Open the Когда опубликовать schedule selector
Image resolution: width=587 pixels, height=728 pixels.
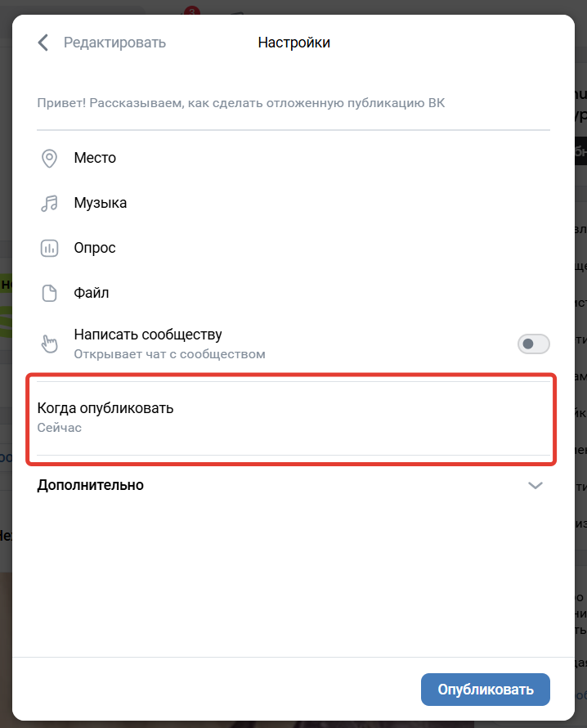(293, 418)
